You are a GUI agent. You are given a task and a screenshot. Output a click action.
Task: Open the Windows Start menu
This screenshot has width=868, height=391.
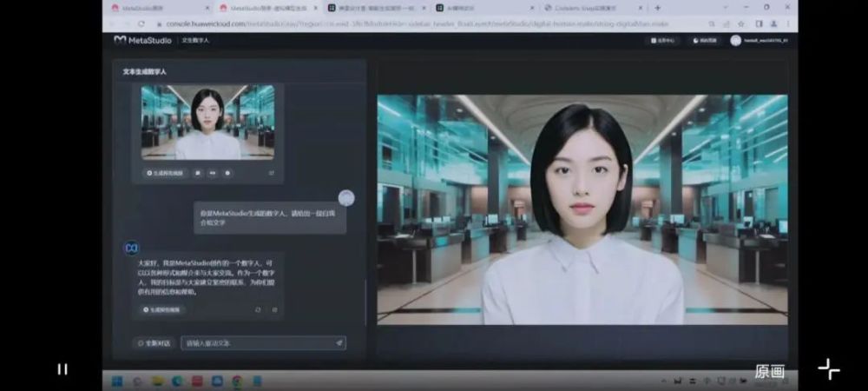pyautogui.click(x=117, y=381)
